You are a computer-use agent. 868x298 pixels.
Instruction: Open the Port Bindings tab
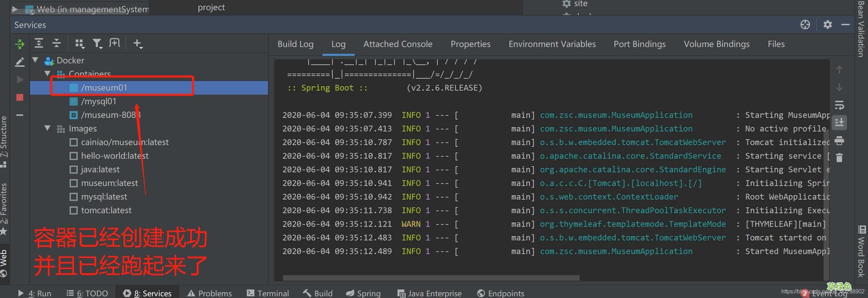[640, 44]
